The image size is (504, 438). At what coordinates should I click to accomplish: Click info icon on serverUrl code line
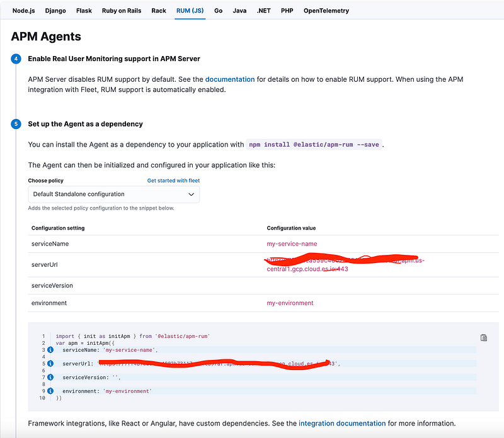(x=50, y=364)
